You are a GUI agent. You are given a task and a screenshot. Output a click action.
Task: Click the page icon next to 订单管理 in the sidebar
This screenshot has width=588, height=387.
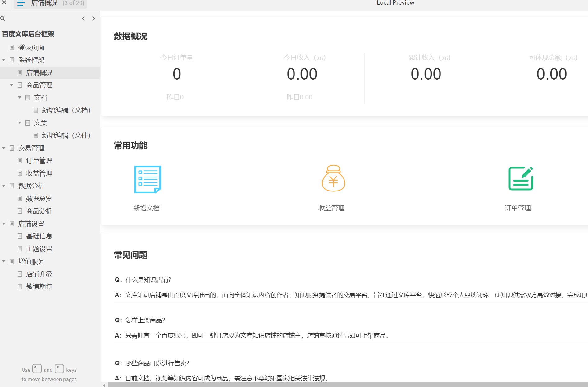click(x=20, y=160)
